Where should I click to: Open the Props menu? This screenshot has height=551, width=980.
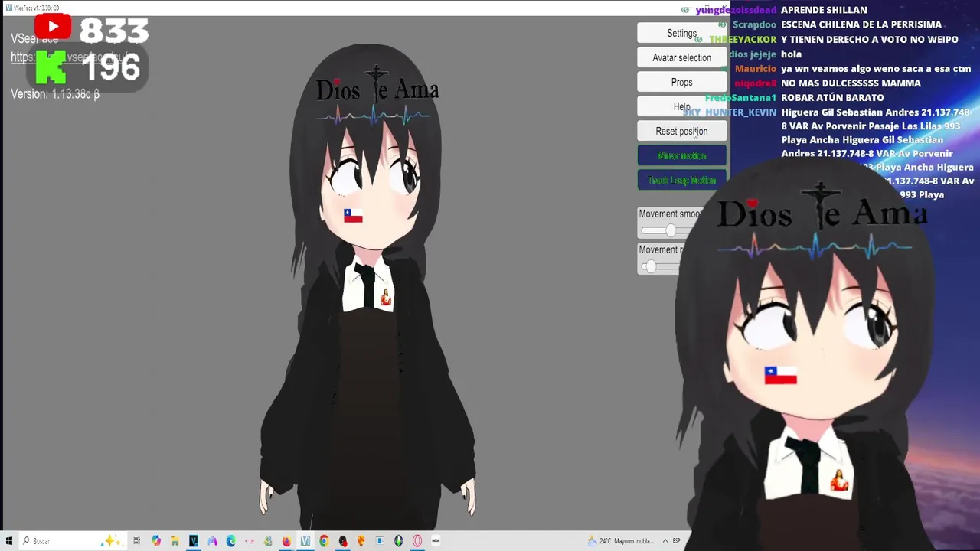click(x=681, y=82)
